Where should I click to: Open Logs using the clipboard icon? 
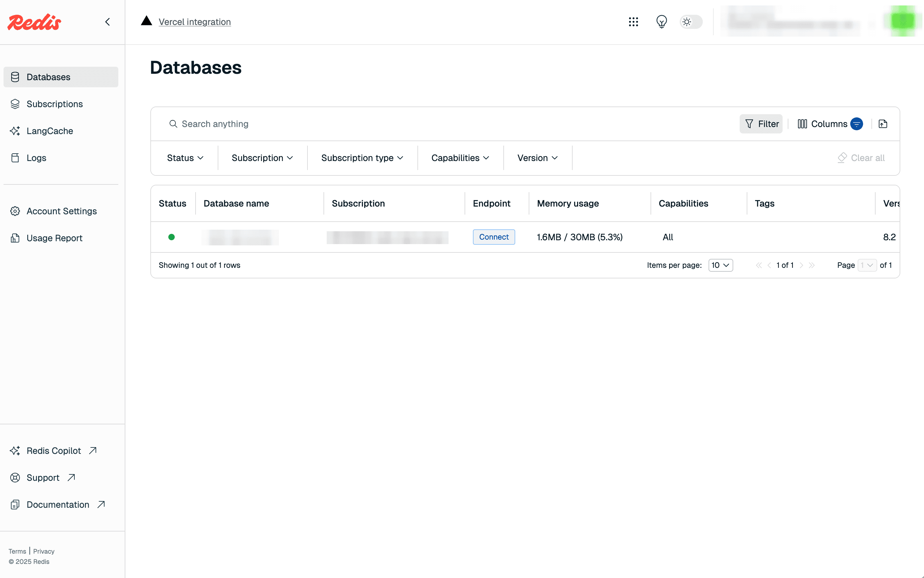pos(15,157)
